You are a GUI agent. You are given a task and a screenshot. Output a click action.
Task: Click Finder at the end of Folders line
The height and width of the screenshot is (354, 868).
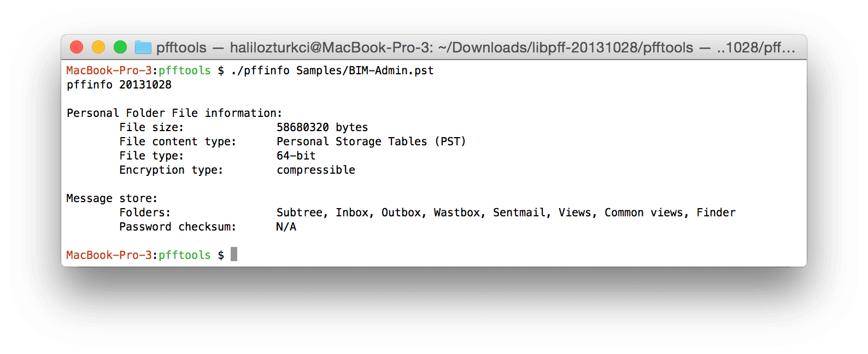point(715,213)
